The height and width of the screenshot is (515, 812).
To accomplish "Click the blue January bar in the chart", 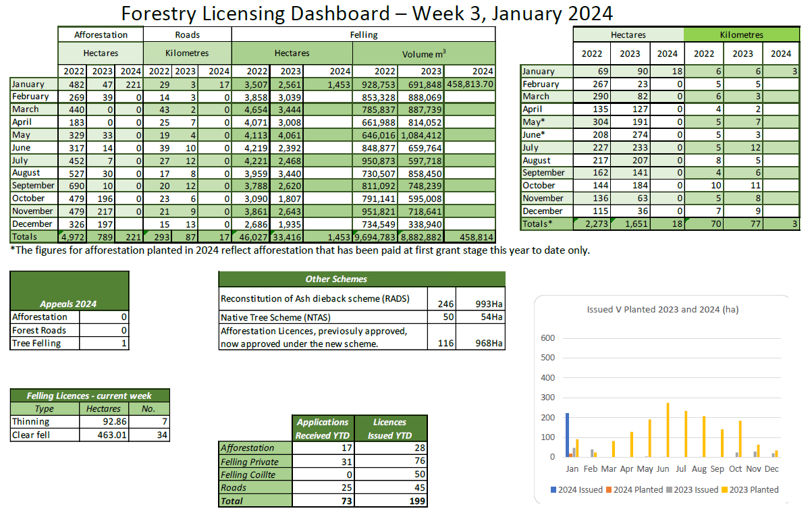I will (567, 435).
